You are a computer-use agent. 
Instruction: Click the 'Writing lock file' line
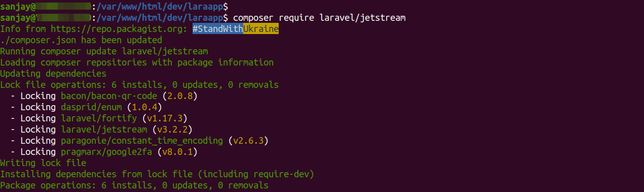pyautogui.click(x=43, y=163)
